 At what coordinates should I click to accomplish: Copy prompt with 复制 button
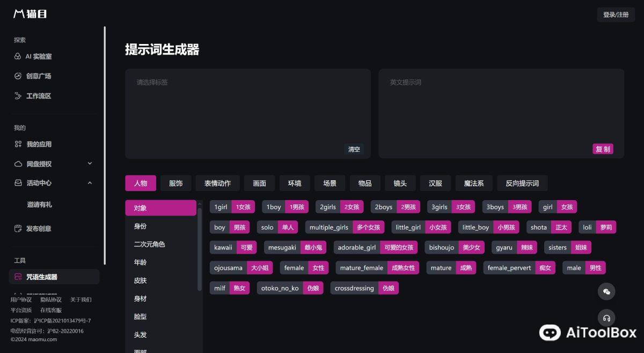603,149
